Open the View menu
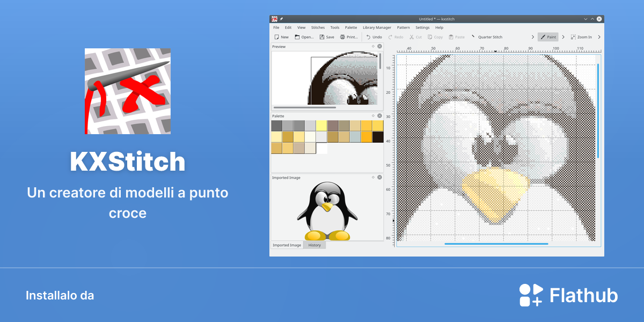 [302, 27]
